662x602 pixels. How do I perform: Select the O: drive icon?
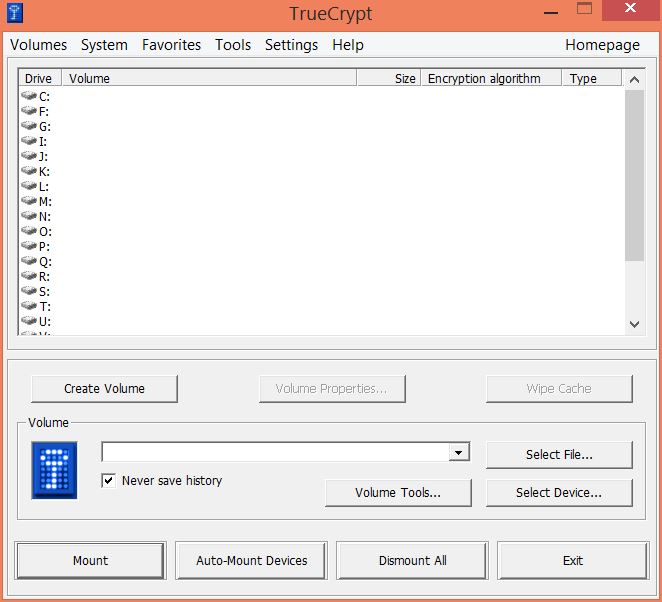point(29,230)
